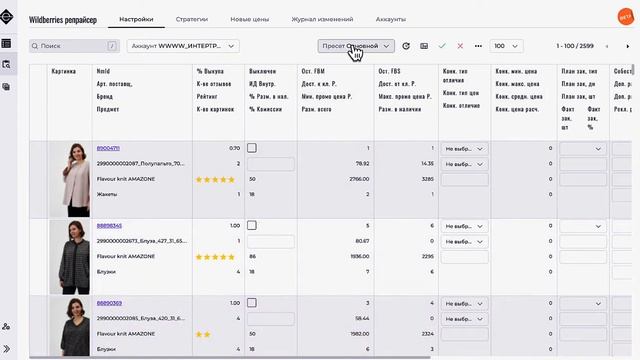Click the Картинка column header

[64, 71]
